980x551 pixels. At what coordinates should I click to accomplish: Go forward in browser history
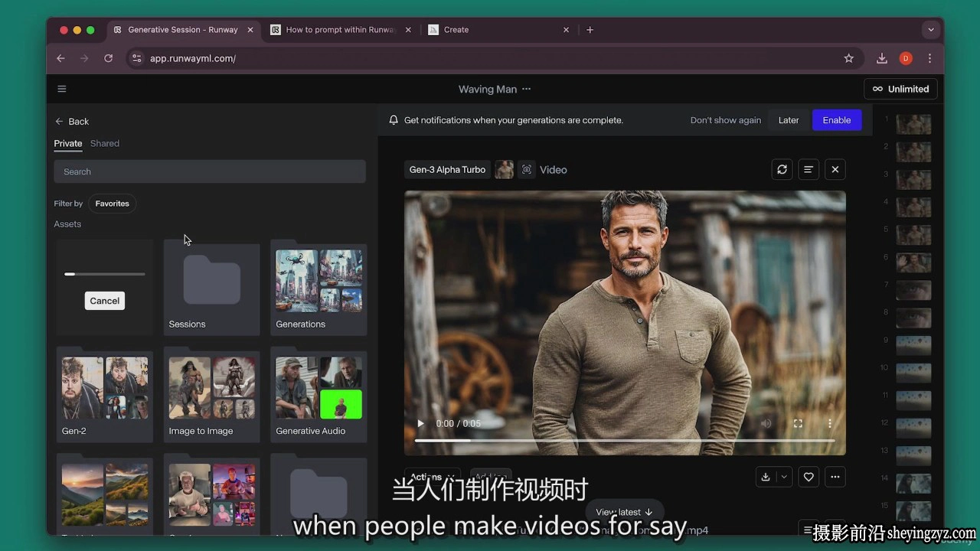coord(85,58)
